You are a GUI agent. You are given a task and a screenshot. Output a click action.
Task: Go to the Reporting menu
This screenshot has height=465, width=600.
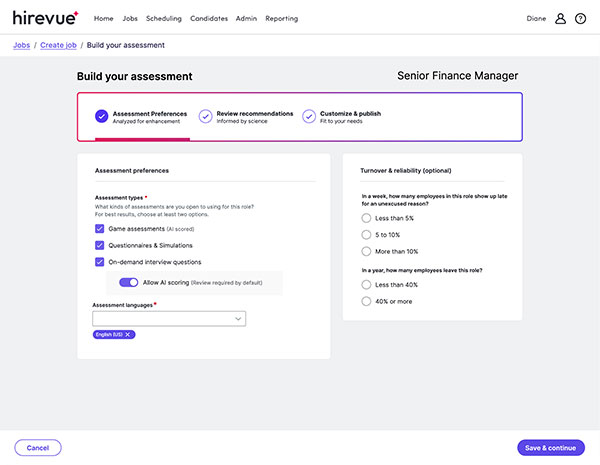tap(281, 18)
